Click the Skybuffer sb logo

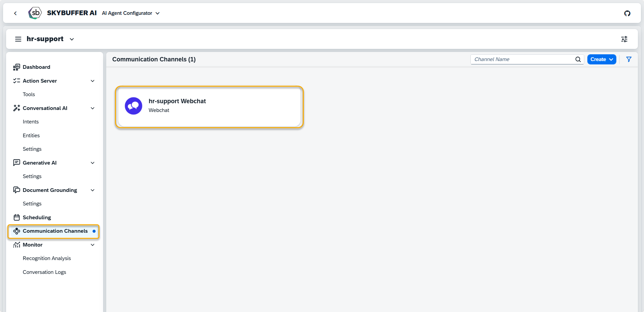[x=35, y=13]
